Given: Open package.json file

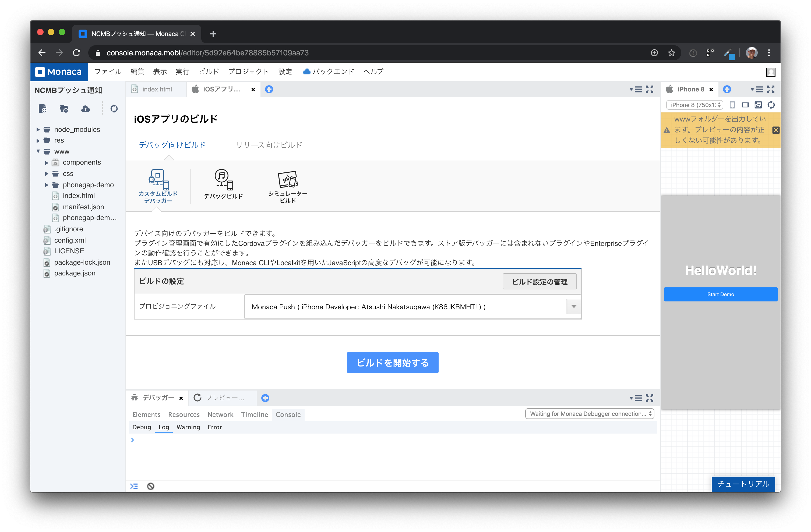Looking at the screenshot, I should [x=75, y=273].
